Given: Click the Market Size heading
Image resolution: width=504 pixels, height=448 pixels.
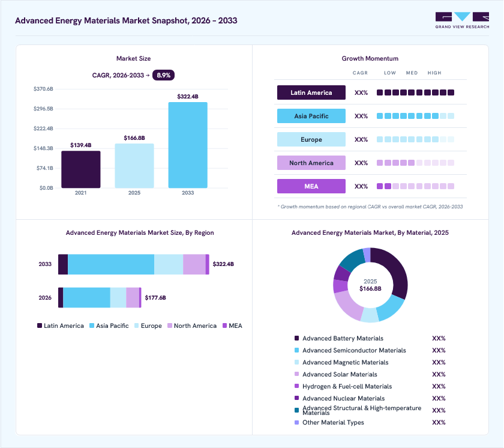Looking at the screenshot, I should pos(133,58).
